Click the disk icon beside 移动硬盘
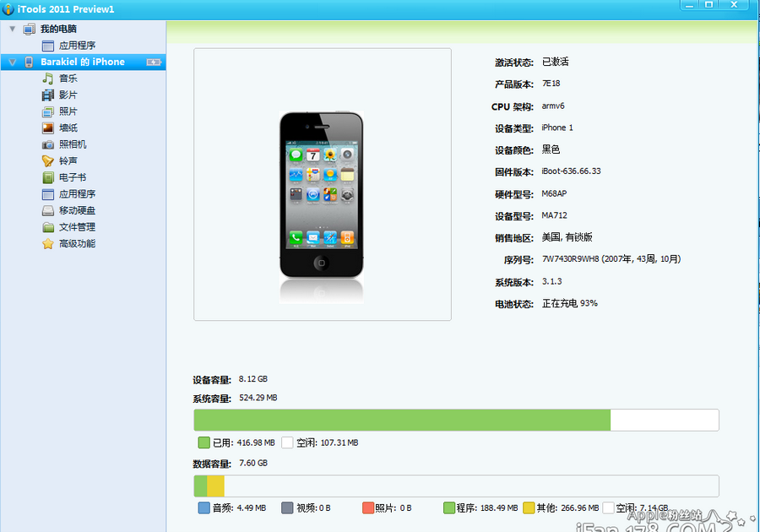 [47, 211]
